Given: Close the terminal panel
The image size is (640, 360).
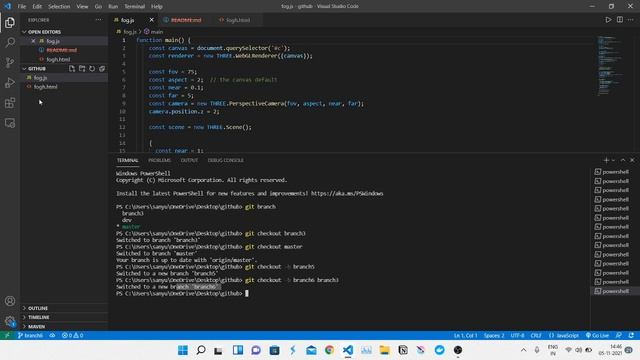Looking at the screenshot, I should [x=632, y=160].
